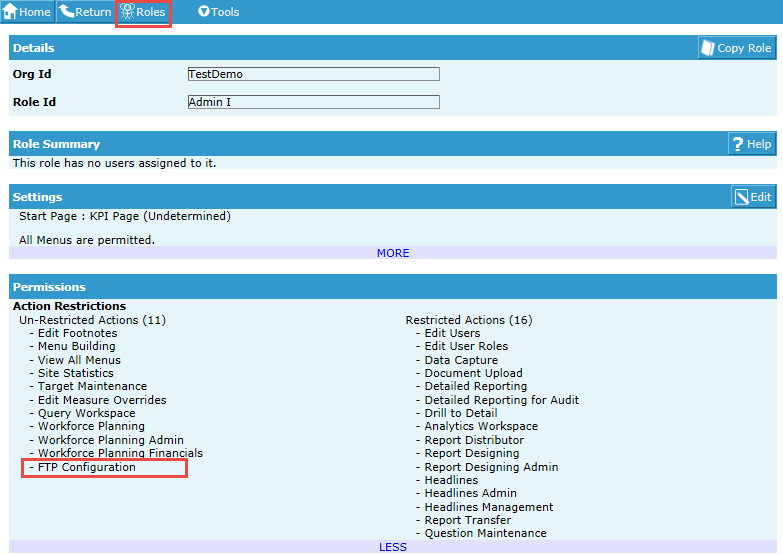783x555 pixels.
Task: Select the Analytics Workspace action
Action: (481, 426)
